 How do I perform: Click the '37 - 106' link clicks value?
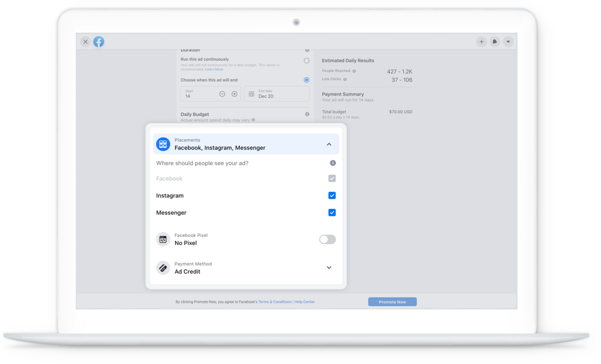tap(402, 80)
